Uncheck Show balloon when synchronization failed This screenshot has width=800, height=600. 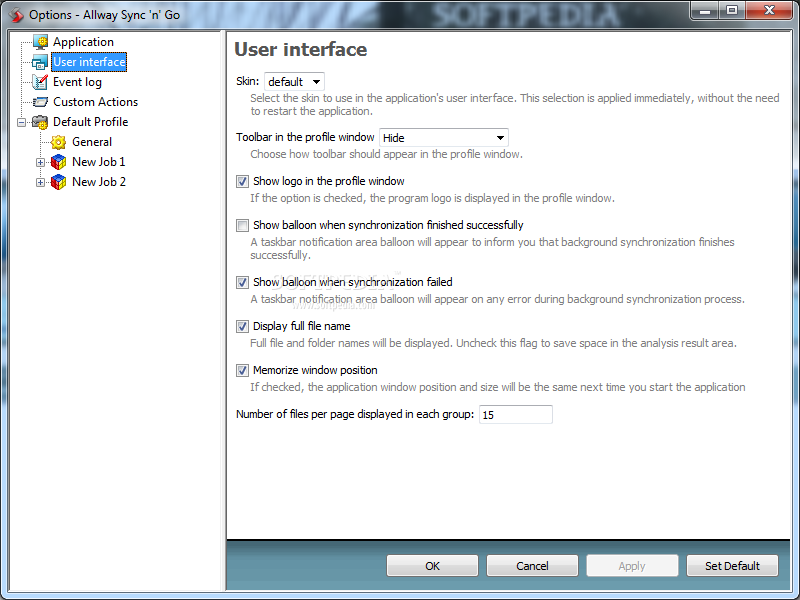click(x=242, y=282)
